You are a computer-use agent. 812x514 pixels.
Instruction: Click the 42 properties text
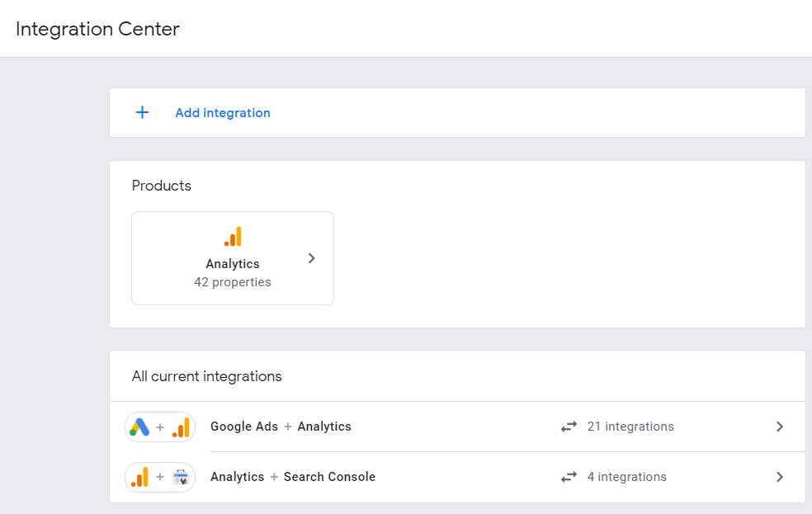[233, 282]
